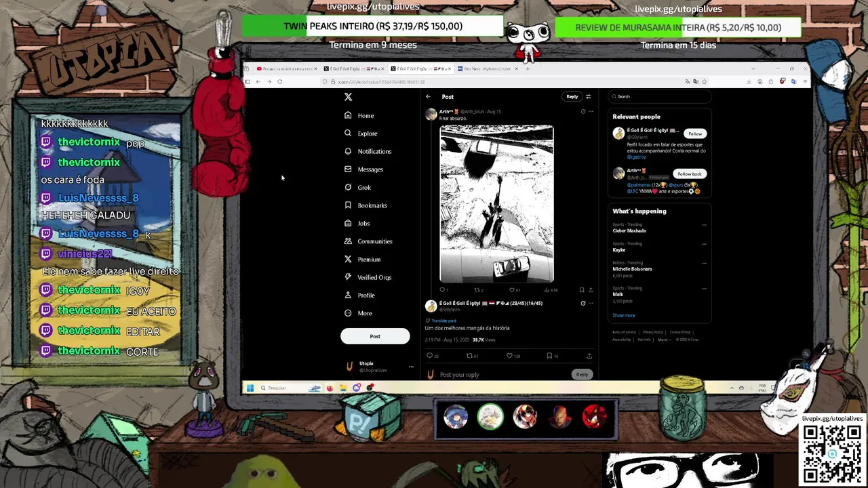Open Home in the X sidebar
This screenshot has width=868, height=488.
click(359, 115)
